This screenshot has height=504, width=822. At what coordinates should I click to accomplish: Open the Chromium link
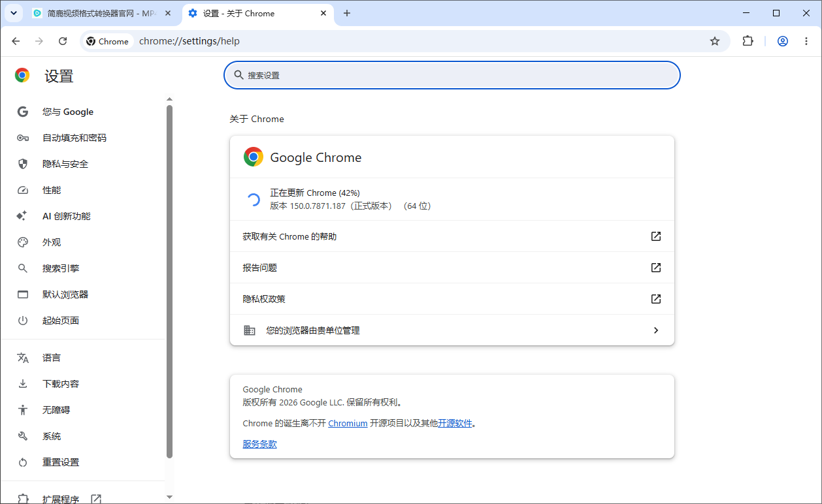pos(348,423)
